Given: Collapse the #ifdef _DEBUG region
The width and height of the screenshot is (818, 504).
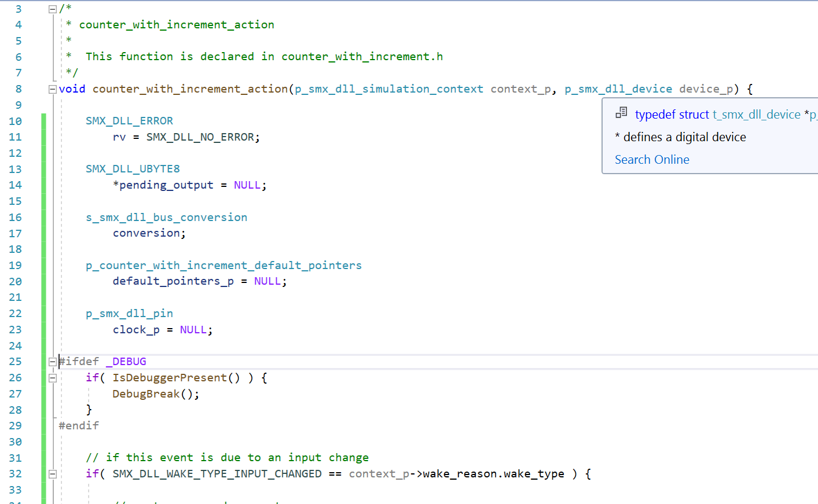Looking at the screenshot, I should [53, 362].
